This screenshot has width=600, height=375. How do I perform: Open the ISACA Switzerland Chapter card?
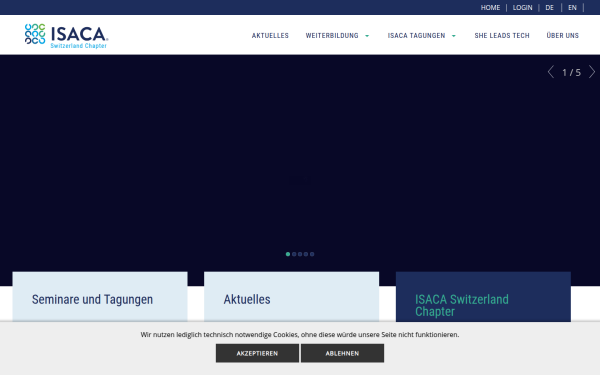point(483,297)
